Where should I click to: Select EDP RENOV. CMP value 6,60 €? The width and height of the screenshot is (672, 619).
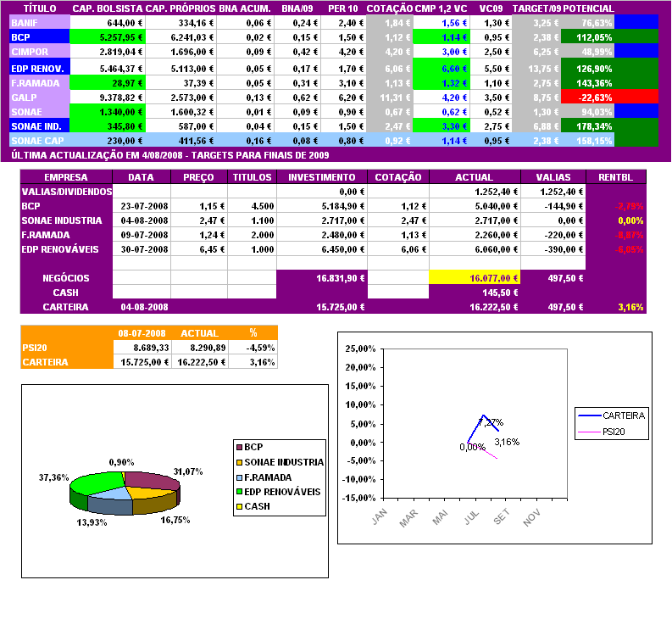click(442, 68)
